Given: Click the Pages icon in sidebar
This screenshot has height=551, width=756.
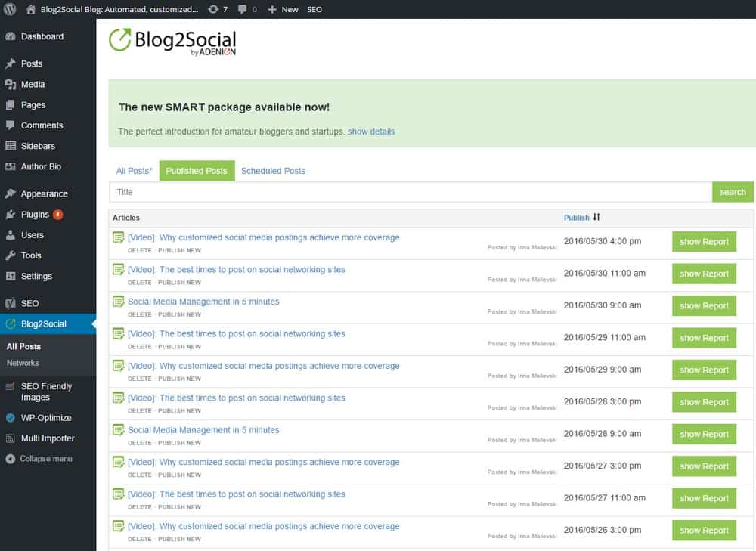Looking at the screenshot, I should tap(10, 105).
